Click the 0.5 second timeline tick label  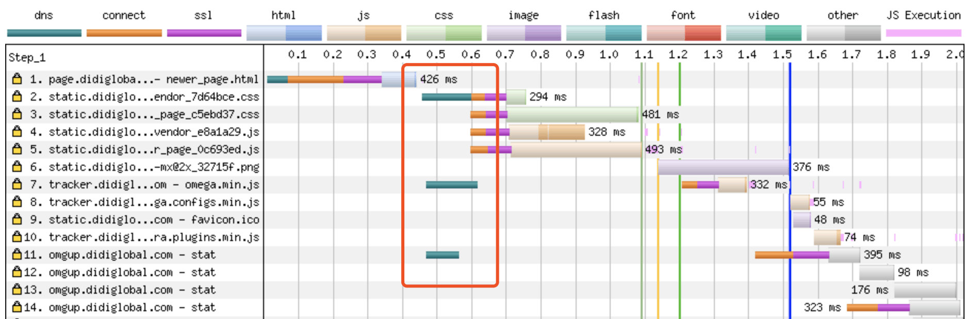436,54
